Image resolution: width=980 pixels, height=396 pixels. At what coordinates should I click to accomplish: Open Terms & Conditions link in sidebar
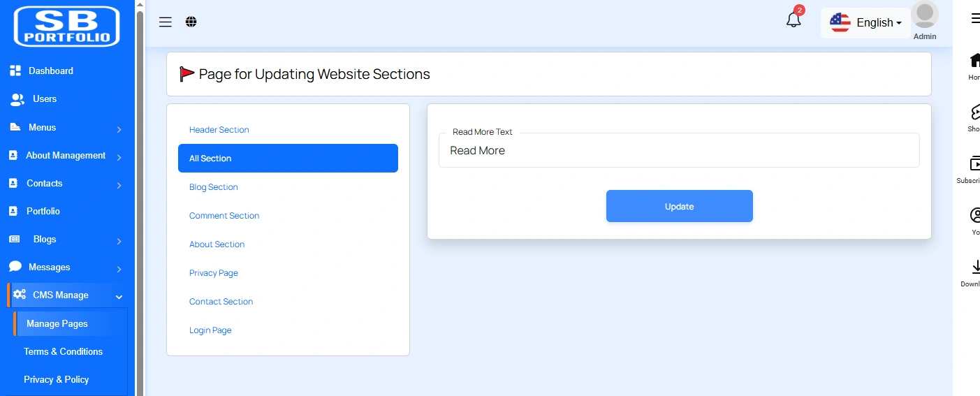pos(63,351)
